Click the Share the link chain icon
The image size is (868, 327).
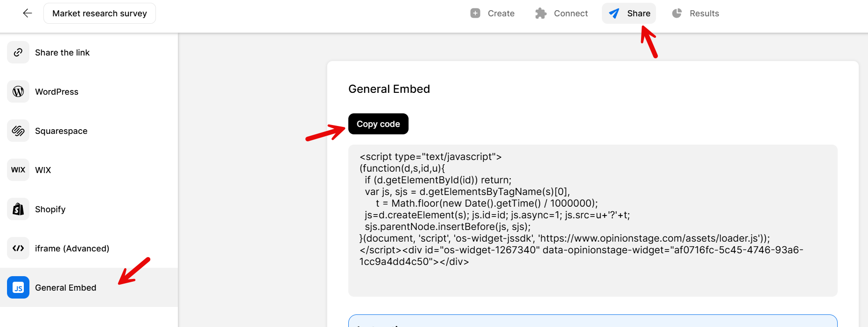pyautogui.click(x=18, y=52)
